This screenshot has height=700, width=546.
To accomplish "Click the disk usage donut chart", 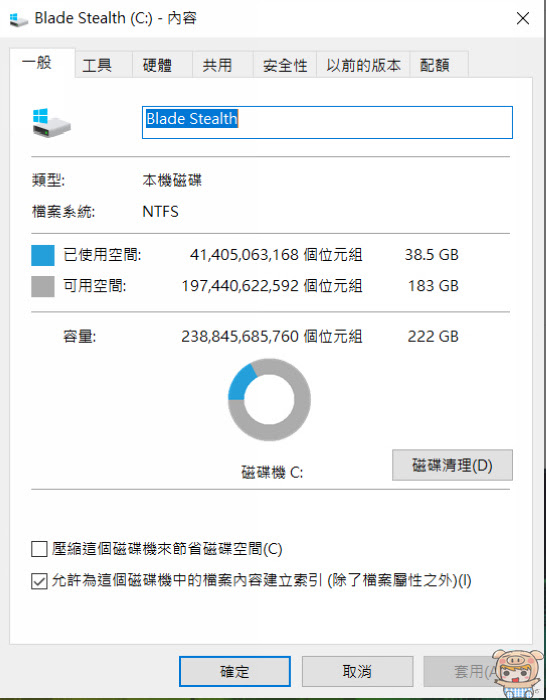I will pyautogui.click(x=269, y=400).
